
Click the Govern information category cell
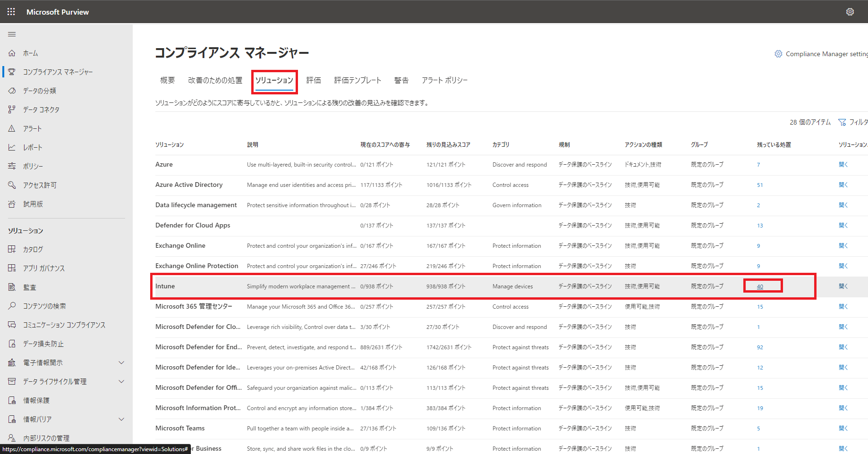click(517, 205)
